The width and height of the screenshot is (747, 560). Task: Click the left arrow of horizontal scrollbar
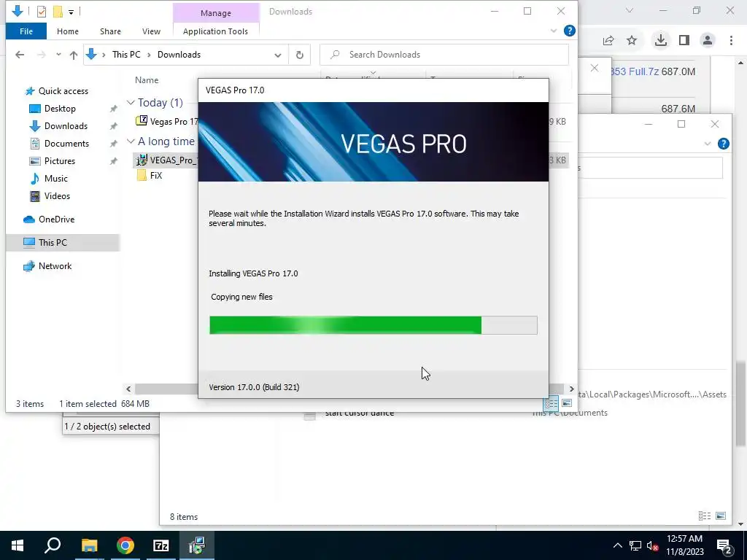pos(128,389)
